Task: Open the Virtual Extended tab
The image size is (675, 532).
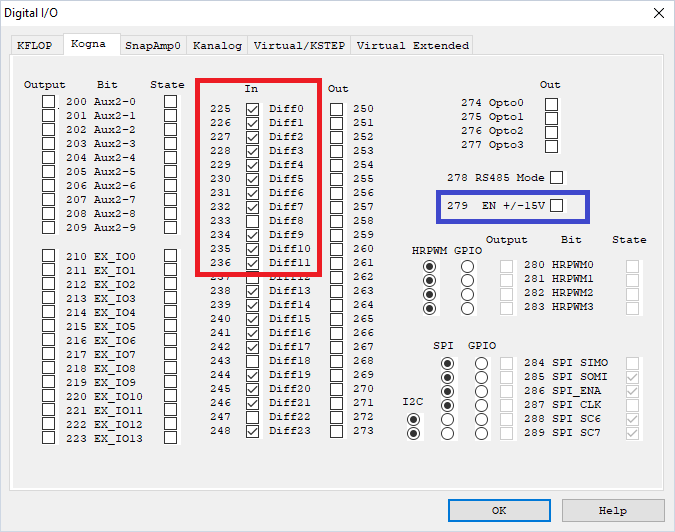Action: pos(412,45)
